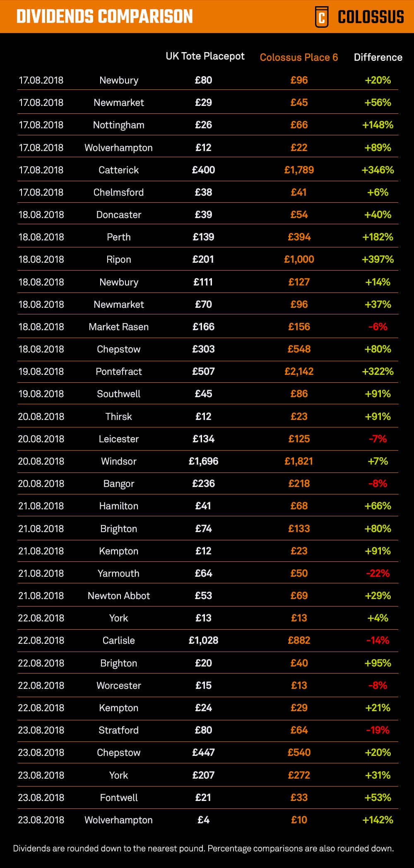Click the £2,142 Pontefract dividend
The height and width of the screenshot is (868, 414).
tap(298, 372)
